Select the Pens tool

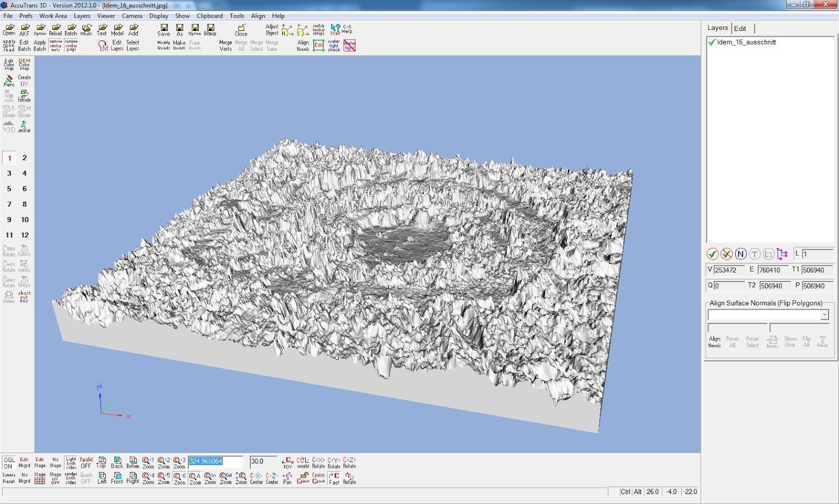click(9, 80)
